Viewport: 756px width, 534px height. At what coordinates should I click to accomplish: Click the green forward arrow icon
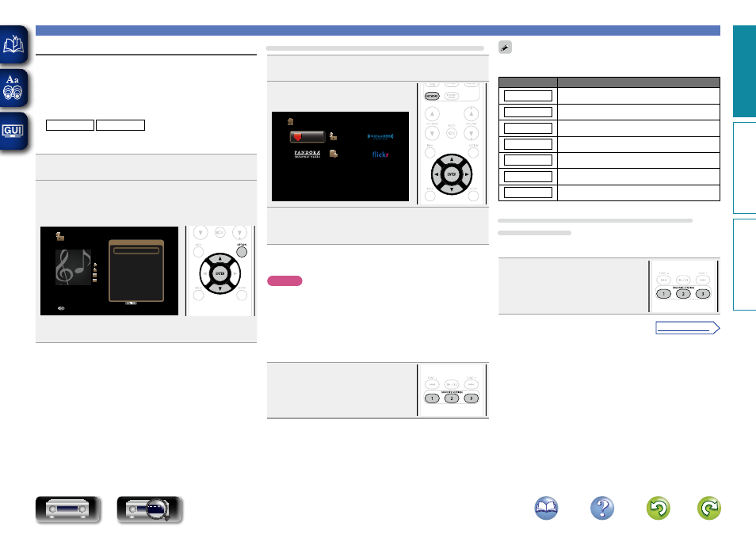[x=709, y=508]
